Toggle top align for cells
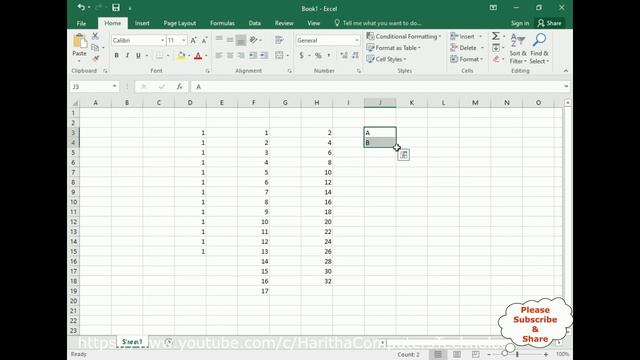This screenshot has width=640, height=360. tap(219, 40)
